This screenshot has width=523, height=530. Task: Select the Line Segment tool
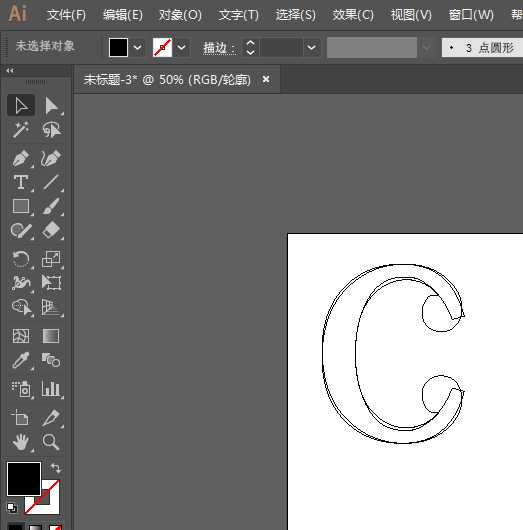tap(51, 182)
